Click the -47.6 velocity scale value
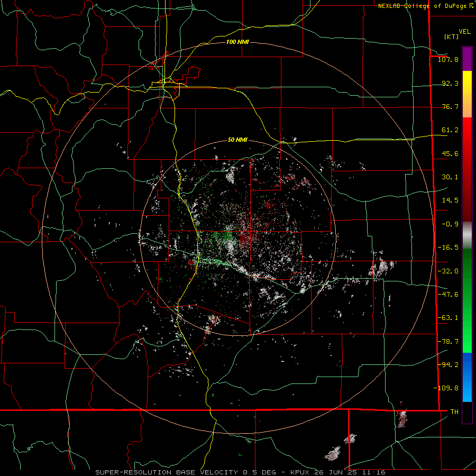This screenshot has width=476, height=476. click(x=448, y=295)
